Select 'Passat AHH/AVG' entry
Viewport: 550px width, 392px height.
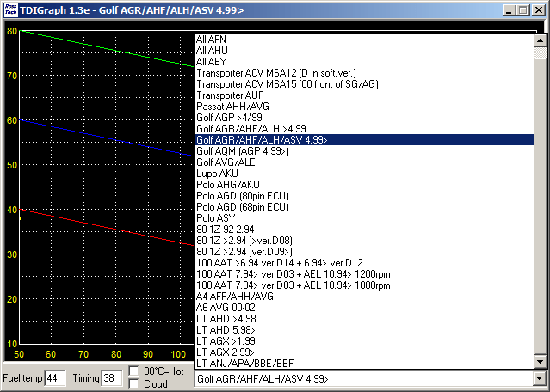pyautogui.click(x=364, y=107)
